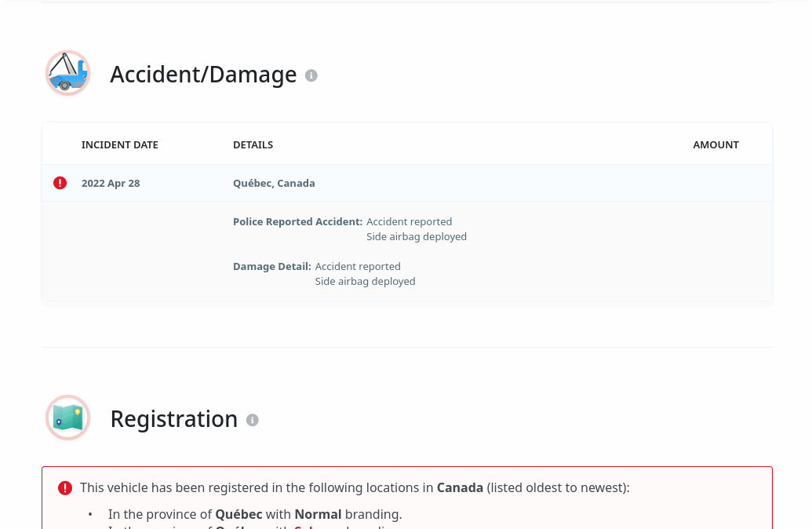The image size is (812, 529).
Task: Click Side airbag deployed under Police Reported Accident
Action: pyautogui.click(x=417, y=237)
